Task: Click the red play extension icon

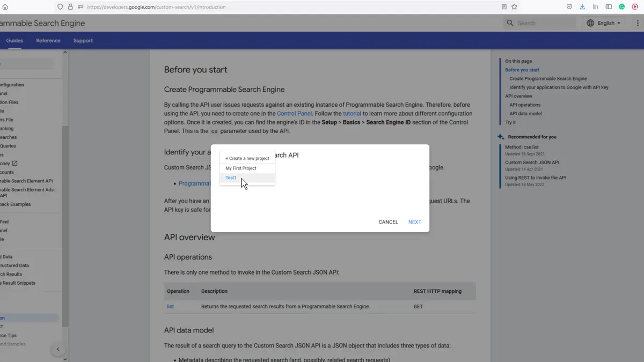Action: [x=635, y=7]
